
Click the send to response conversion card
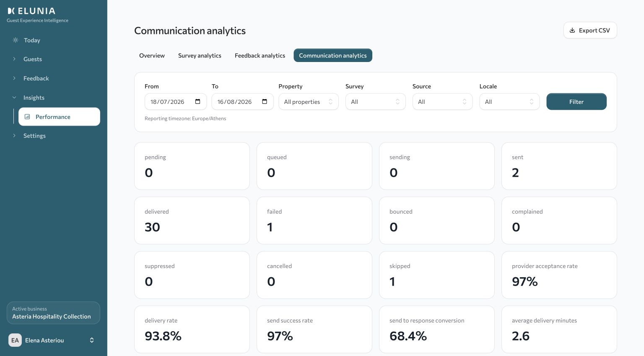tap(437, 330)
